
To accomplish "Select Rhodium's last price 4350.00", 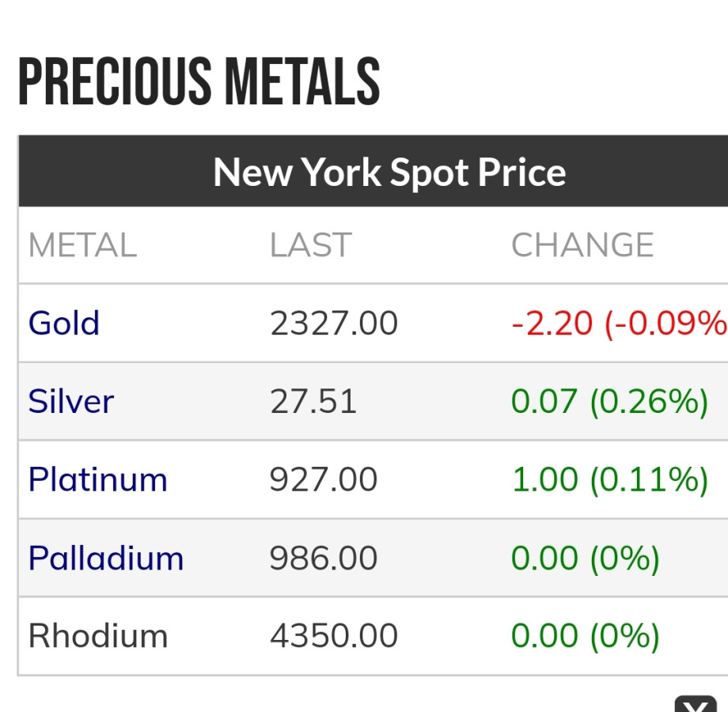I will pyautogui.click(x=334, y=636).
